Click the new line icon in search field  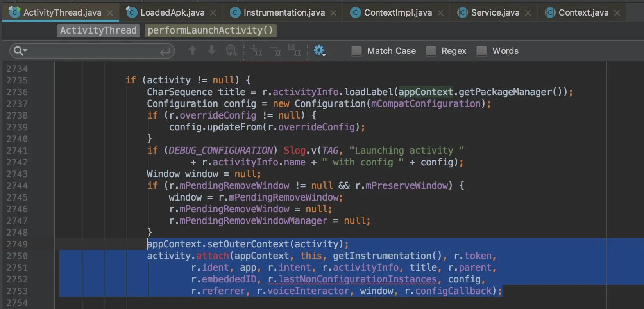(x=165, y=51)
